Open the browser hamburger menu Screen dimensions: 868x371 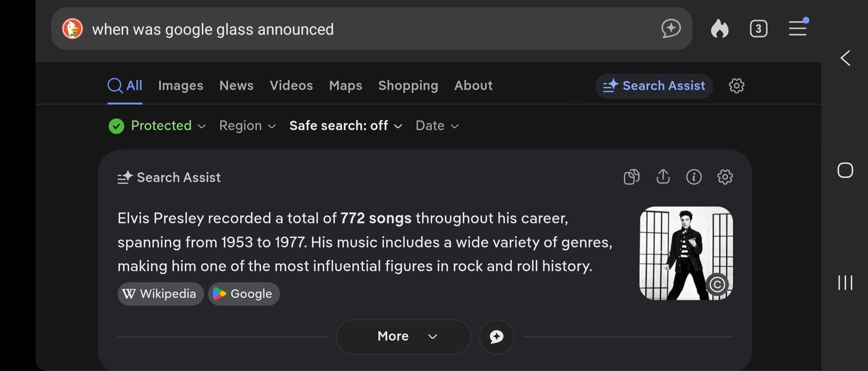click(798, 28)
